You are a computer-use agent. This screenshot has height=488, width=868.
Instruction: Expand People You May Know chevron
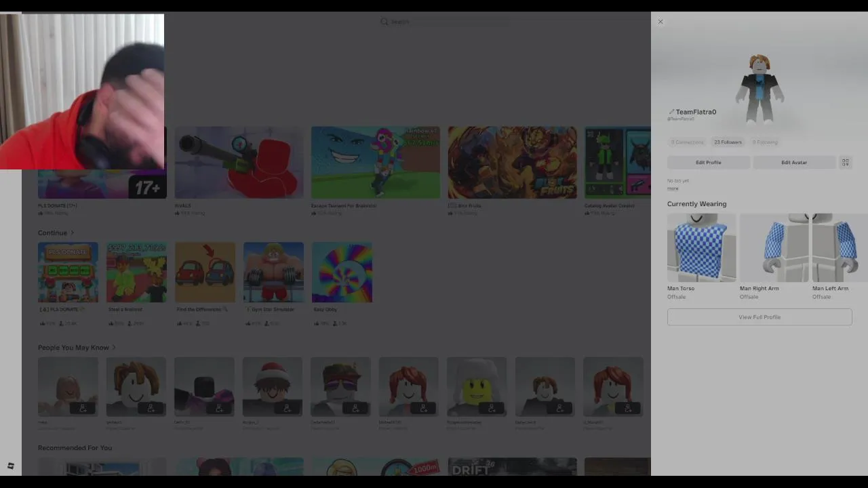click(114, 348)
